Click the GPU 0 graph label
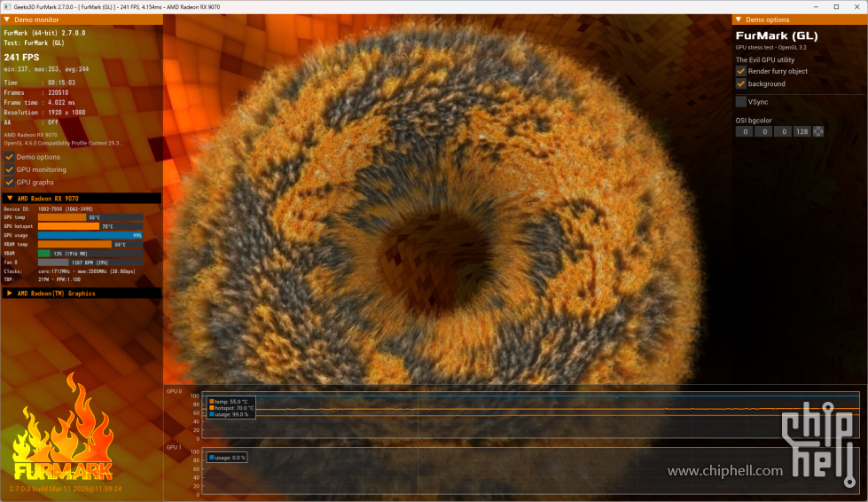868x502 pixels. tap(174, 391)
